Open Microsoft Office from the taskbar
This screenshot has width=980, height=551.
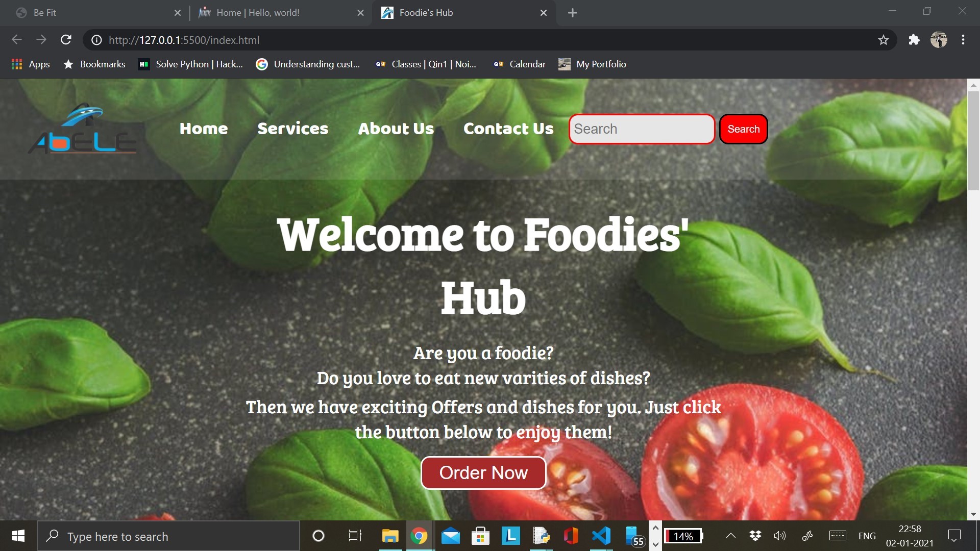[x=571, y=536]
